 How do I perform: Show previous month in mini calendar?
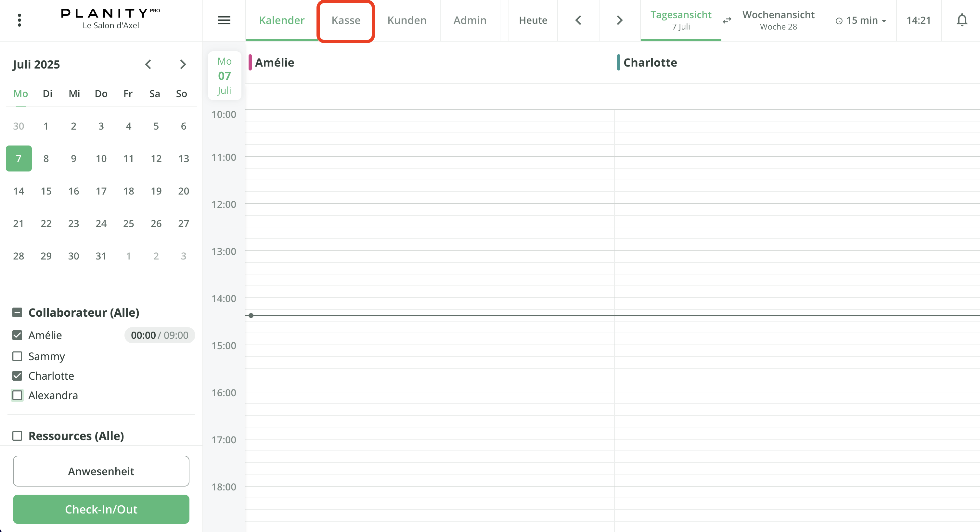pyautogui.click(x=148, y=64)
